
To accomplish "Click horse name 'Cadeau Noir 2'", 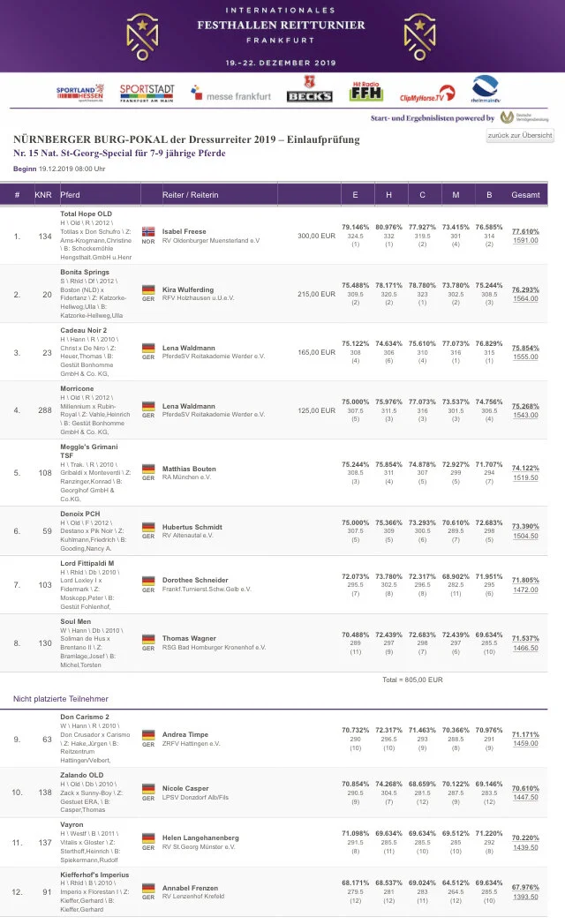I will 83,331.
